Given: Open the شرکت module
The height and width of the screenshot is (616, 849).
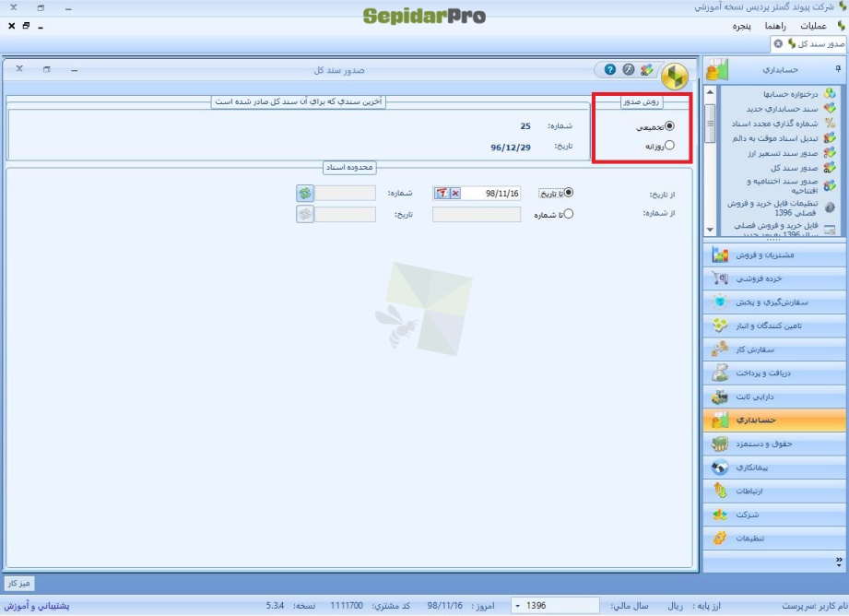Looking at the screenshot, I should coord(774,515).
